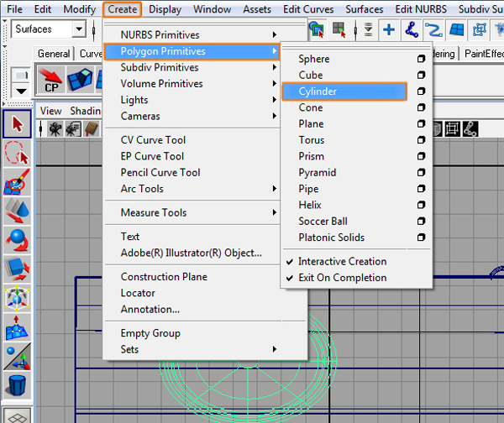
Task: Click the blue plus snap icon
Action: (389, 30)
